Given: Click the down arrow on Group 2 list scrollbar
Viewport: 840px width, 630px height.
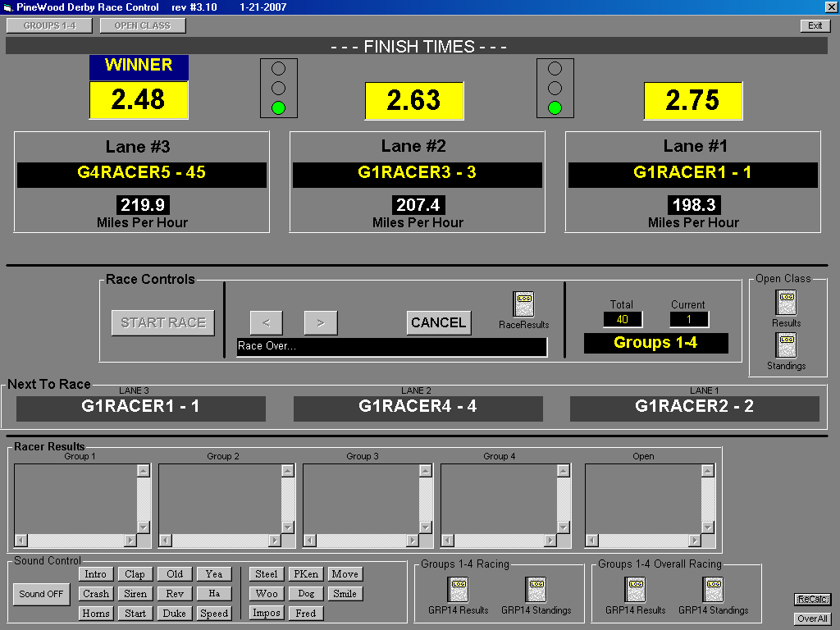Looking at the screenshot, I should [x=288, y=527].
